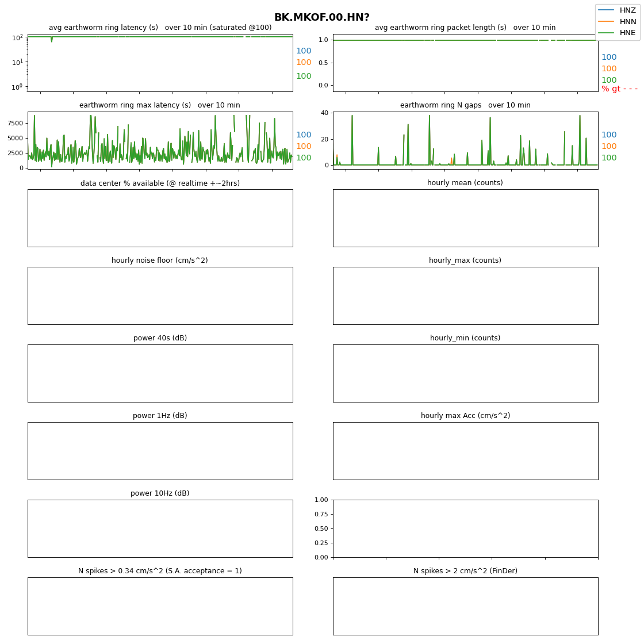Click the orange line sample in the legend

pos(606,21)
